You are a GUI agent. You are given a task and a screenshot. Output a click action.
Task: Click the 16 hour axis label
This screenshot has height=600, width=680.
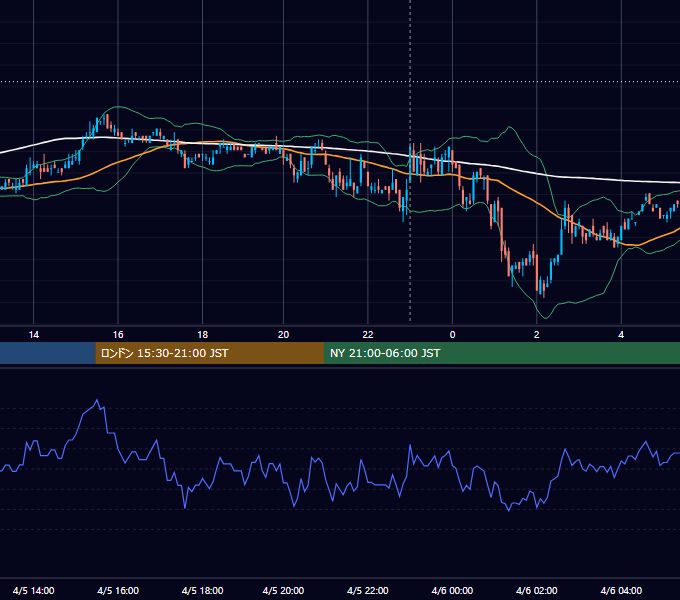pos(118,335)
